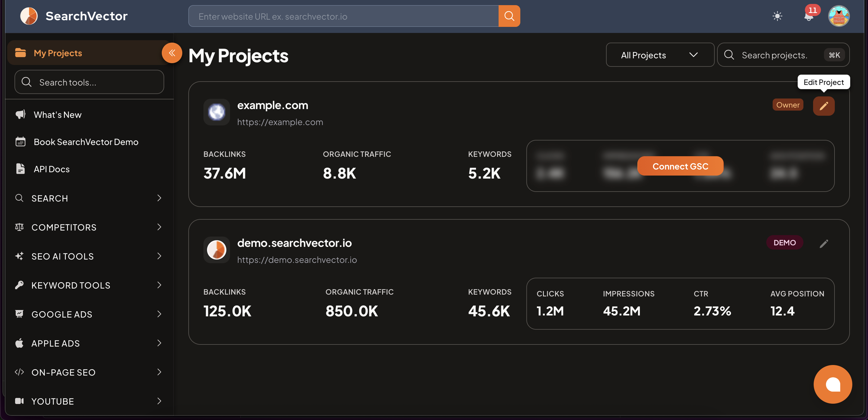Click the 1.2M clicks value
Screen dimensions: 868x420
pyautogui.click(x=550, y=310)
